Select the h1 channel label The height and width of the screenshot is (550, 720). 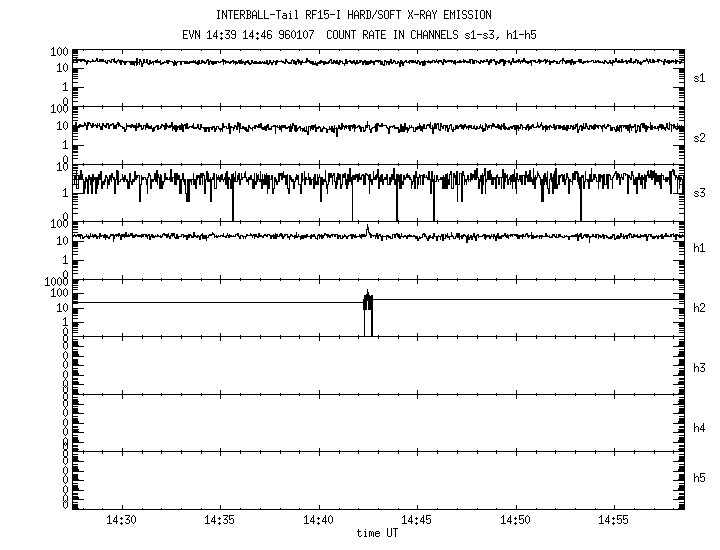[x=700, y=251]
